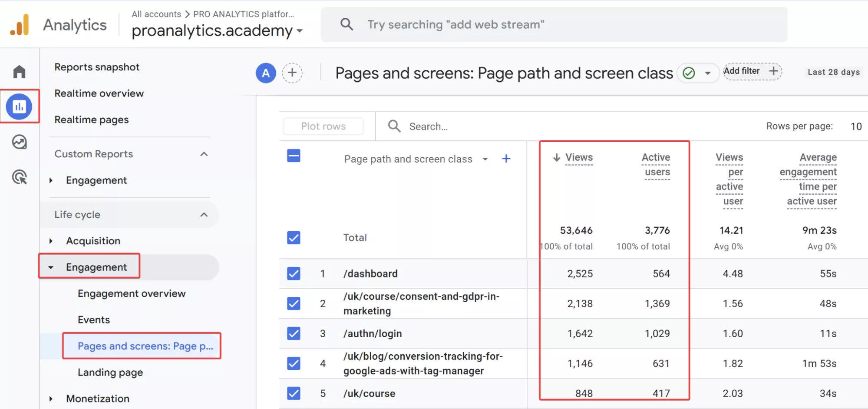Sort by the Views column header
868x409 pixels.
click(x=579, y=157)
